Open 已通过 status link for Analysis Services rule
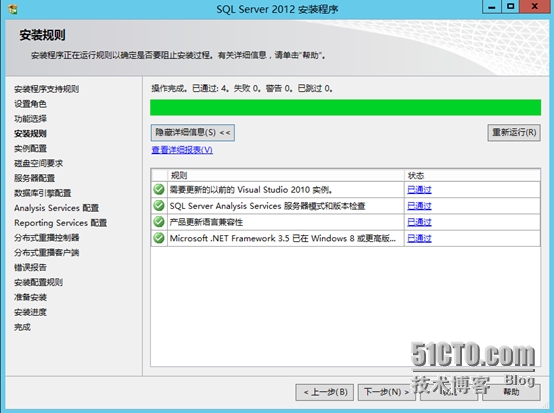554x413 pixels. tap(419, 206)
